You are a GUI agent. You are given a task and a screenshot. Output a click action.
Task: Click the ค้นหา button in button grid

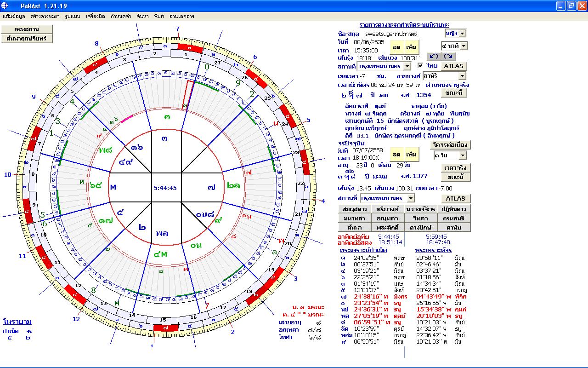(354, 227)
